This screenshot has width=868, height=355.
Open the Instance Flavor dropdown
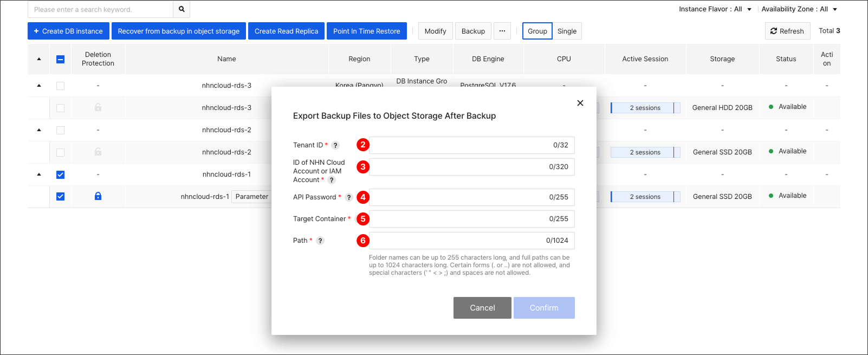pyautogui.click(x=715, y=9)
